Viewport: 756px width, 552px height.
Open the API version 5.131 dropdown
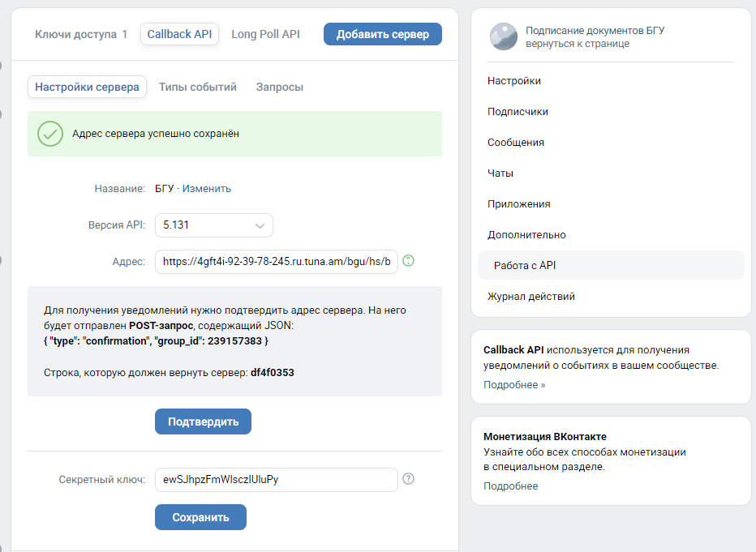(214, 225)
